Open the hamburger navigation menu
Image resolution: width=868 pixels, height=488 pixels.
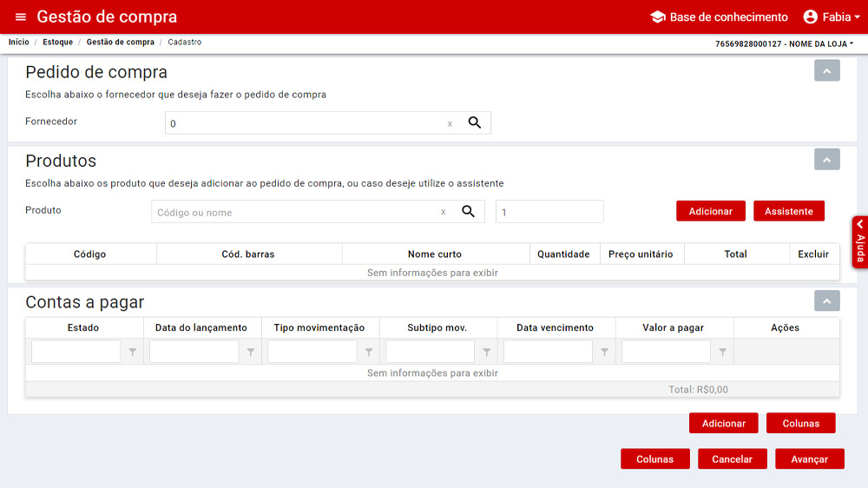point(21,17)
